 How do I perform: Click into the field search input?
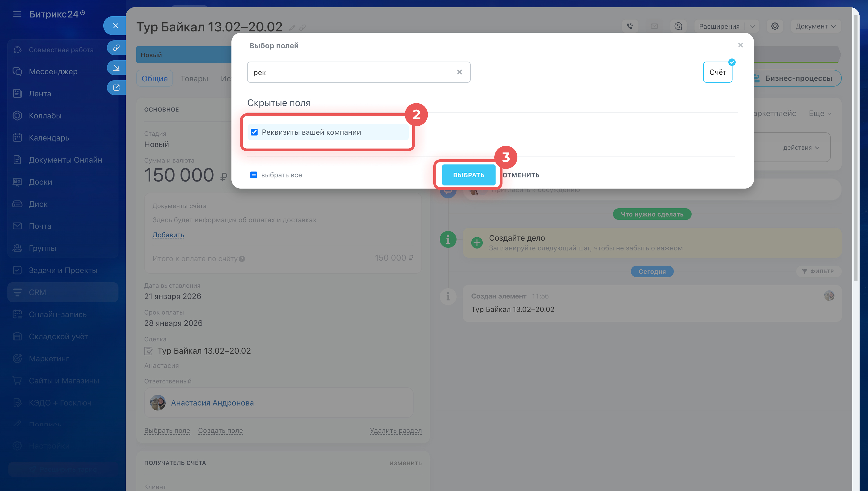pyautogui.click(x=351, y=72)
